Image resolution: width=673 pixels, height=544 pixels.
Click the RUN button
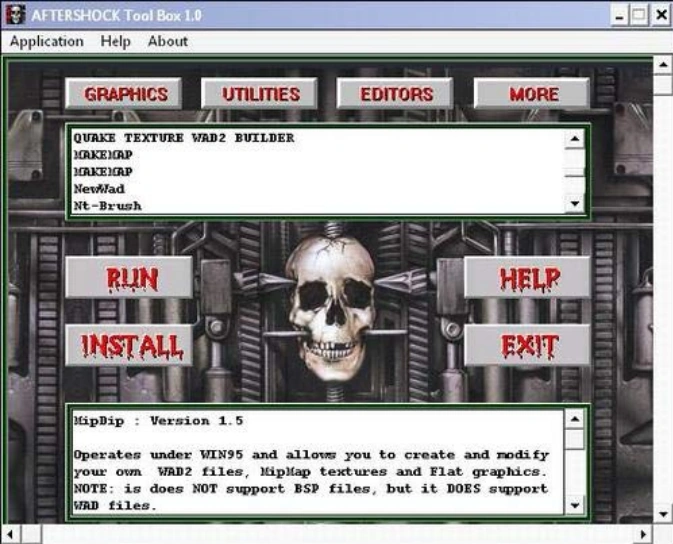(x=129, y=277)
